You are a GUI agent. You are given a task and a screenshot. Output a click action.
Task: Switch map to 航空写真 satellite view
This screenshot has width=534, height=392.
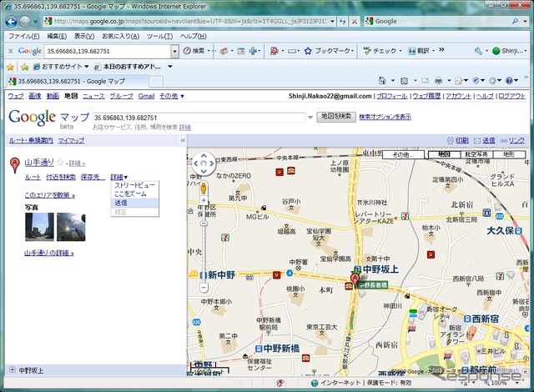476,154
